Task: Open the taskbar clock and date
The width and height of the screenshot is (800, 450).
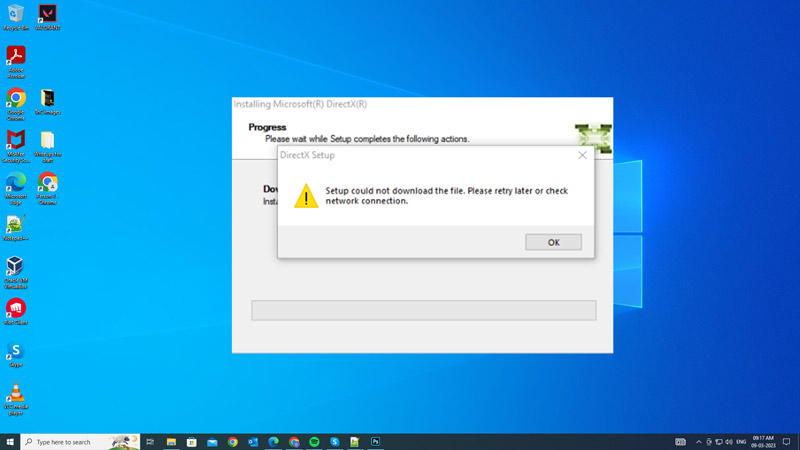Action: tap(763, 442)
